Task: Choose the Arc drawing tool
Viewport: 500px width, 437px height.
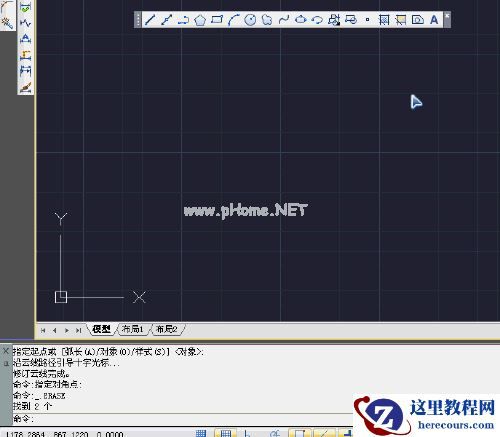Action: (233, 20)
